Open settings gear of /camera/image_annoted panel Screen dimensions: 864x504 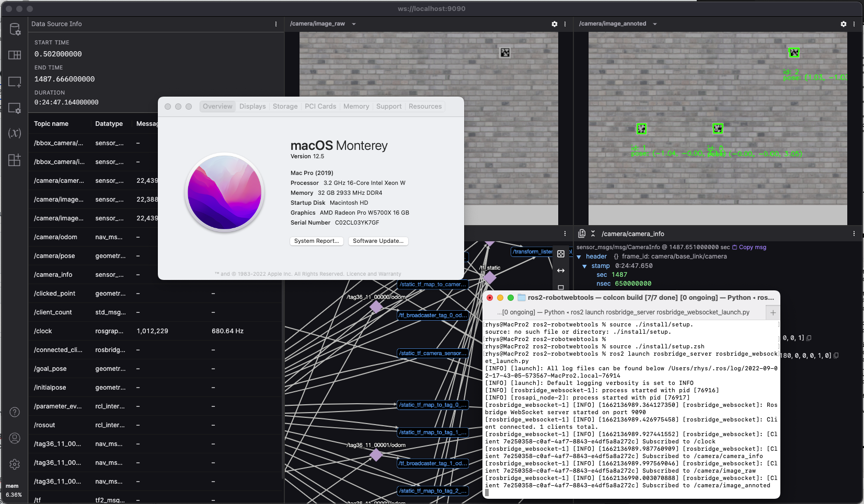point(844,24)
